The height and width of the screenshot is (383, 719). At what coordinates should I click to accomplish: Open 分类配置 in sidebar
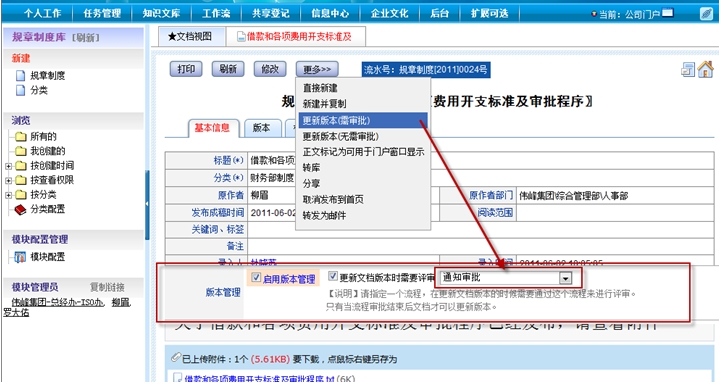[48, 210]
